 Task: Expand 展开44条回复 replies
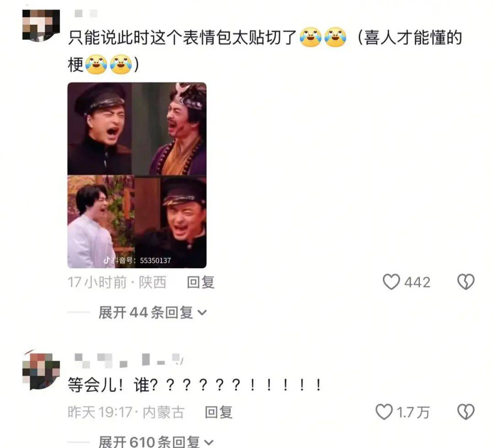152,313
